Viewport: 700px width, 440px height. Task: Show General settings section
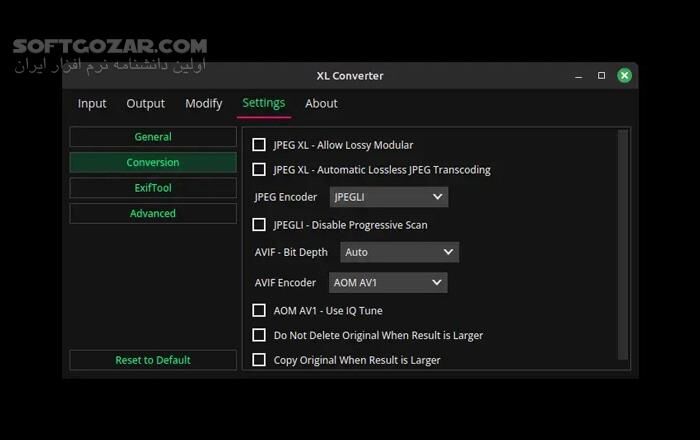click(x=153, y=137)
